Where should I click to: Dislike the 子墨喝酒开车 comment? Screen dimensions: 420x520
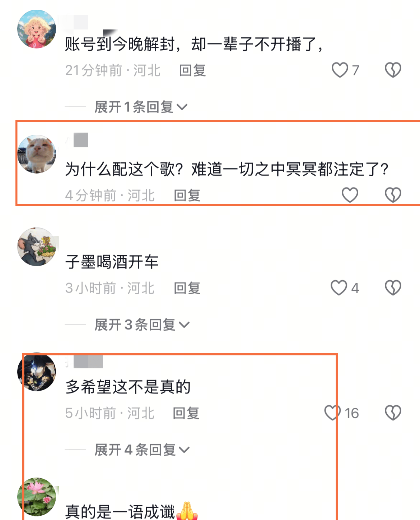click(393, 287)
